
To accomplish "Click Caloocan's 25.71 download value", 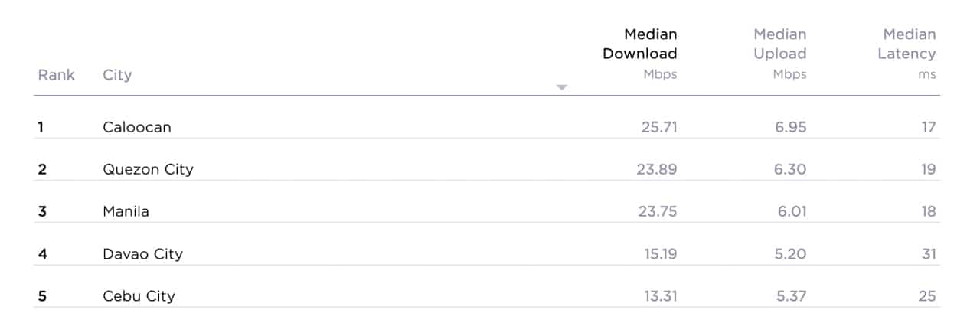I will coord(658,127).
